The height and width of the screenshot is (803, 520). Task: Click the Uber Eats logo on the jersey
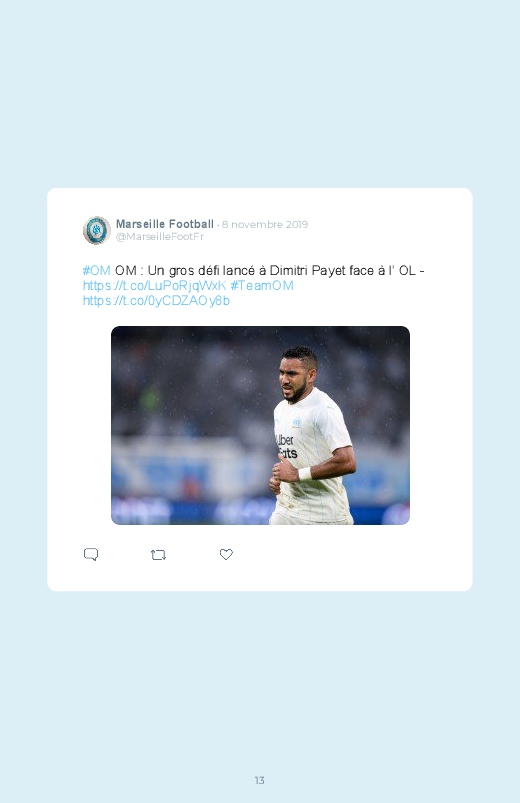[x=286, y=447]
